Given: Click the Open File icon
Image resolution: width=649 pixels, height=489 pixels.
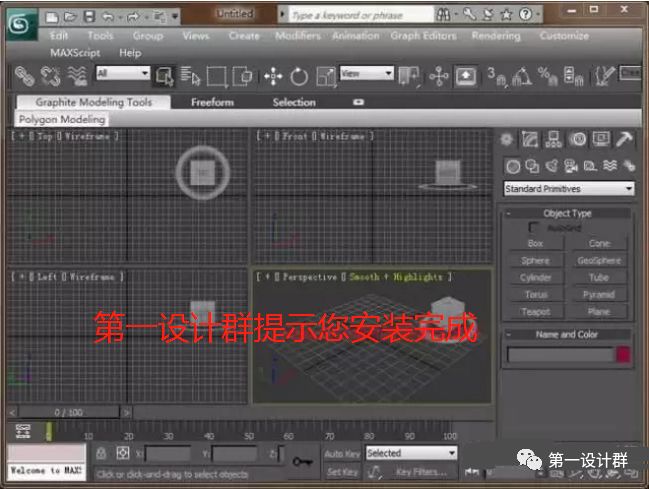Looking at the screenshot, I should [70, 17].
